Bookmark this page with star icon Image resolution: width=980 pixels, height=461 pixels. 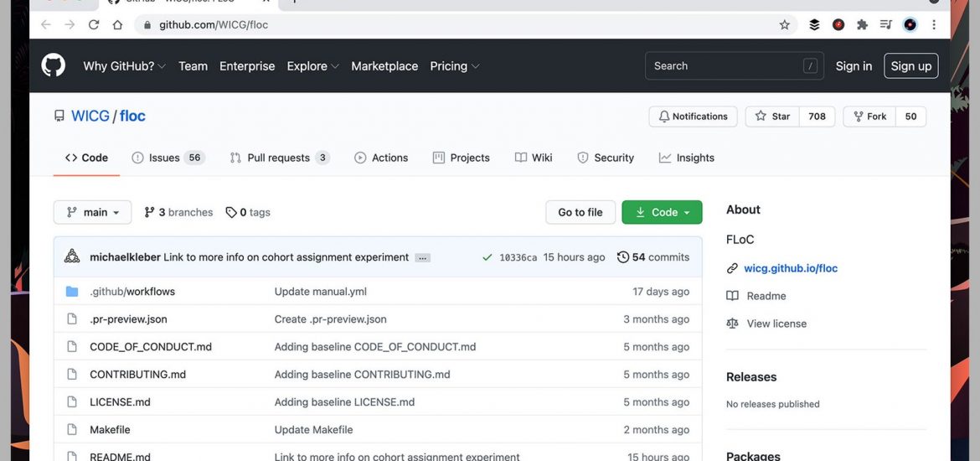point(784,24)
